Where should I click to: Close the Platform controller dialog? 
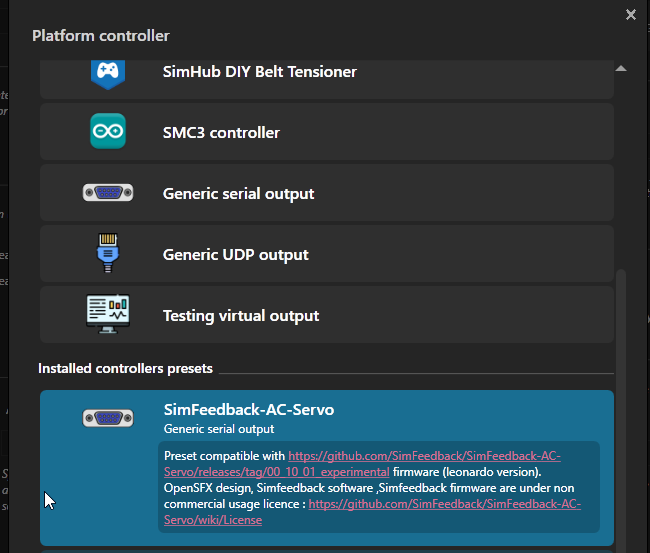[x=630, y=15]
